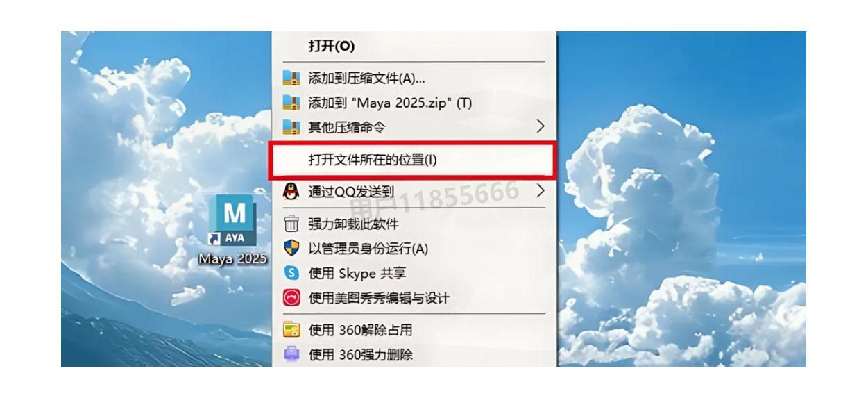
Task: Select the Maya 2025 desktop shortcut icon
Action: click(x=232, y=221)
